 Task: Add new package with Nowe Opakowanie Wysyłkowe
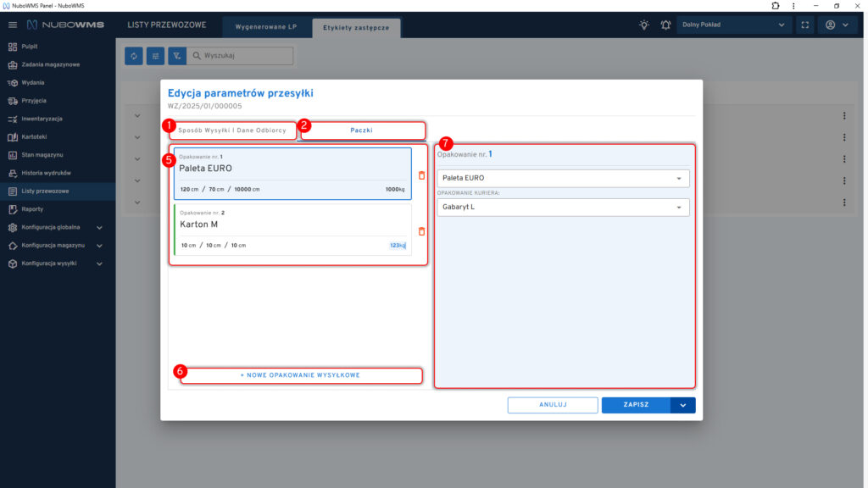300,374
